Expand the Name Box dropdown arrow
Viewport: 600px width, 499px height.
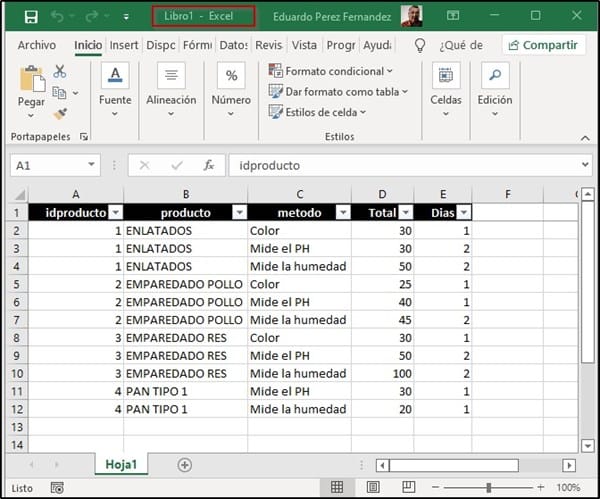click(92, 165)
